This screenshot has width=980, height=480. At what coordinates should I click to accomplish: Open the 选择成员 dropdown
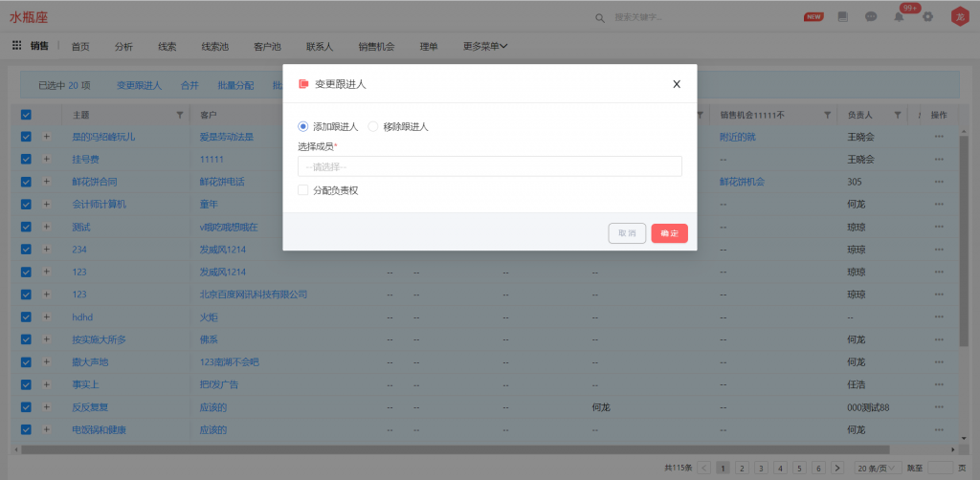click(489, 166)
